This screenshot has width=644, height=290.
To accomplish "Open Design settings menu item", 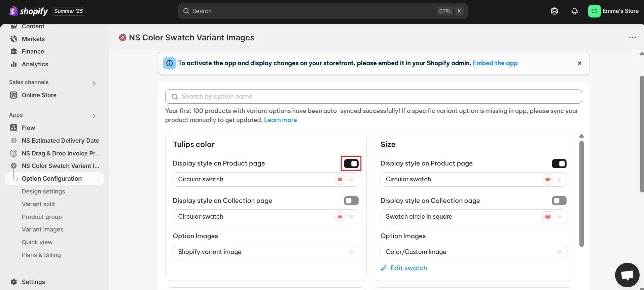I will (43, 191).
